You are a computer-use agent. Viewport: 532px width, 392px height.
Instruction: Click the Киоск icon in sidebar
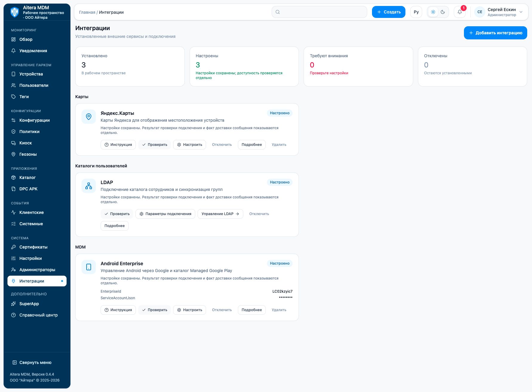(13, 143)
